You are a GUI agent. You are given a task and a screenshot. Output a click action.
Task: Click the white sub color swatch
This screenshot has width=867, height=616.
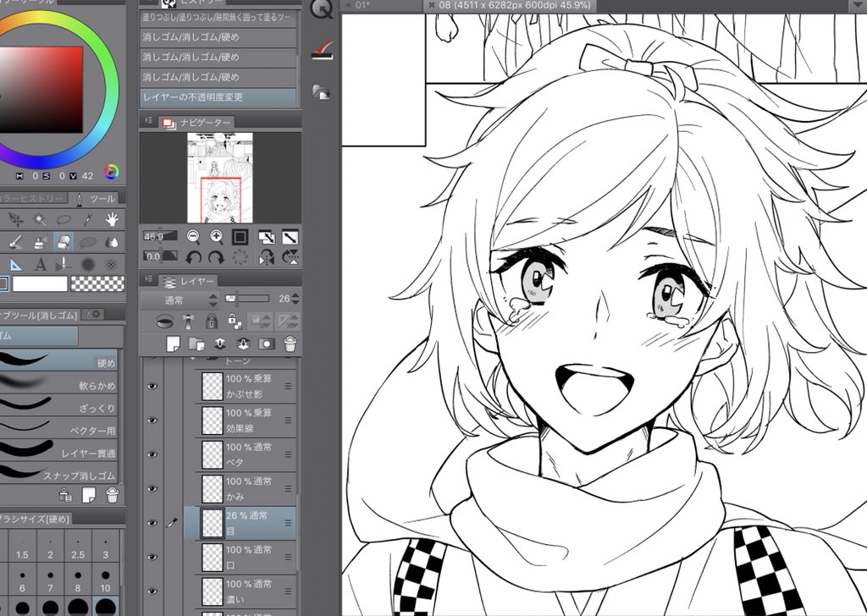coord(40,284)
